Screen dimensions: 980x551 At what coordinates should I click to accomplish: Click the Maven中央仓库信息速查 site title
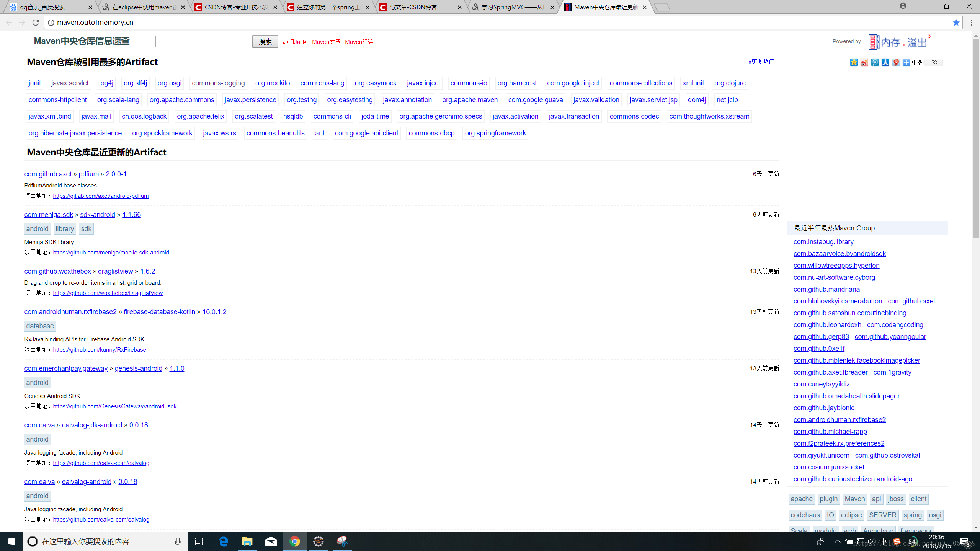pyautogui.click(x=82, y=41)
